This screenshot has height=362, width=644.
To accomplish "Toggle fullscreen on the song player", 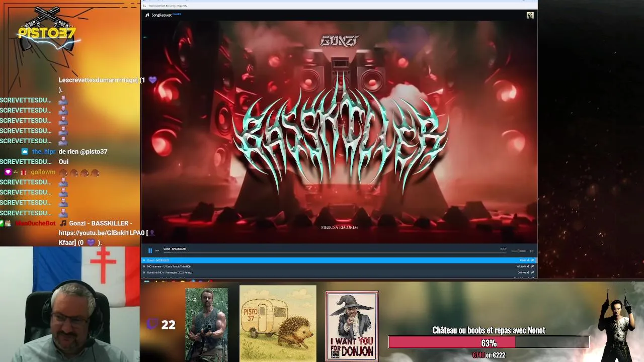I will coord(532,251).
